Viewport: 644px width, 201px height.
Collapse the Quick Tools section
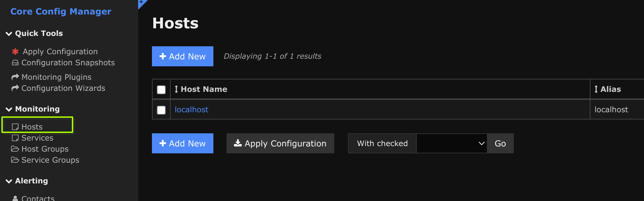[x=9, y=33]
